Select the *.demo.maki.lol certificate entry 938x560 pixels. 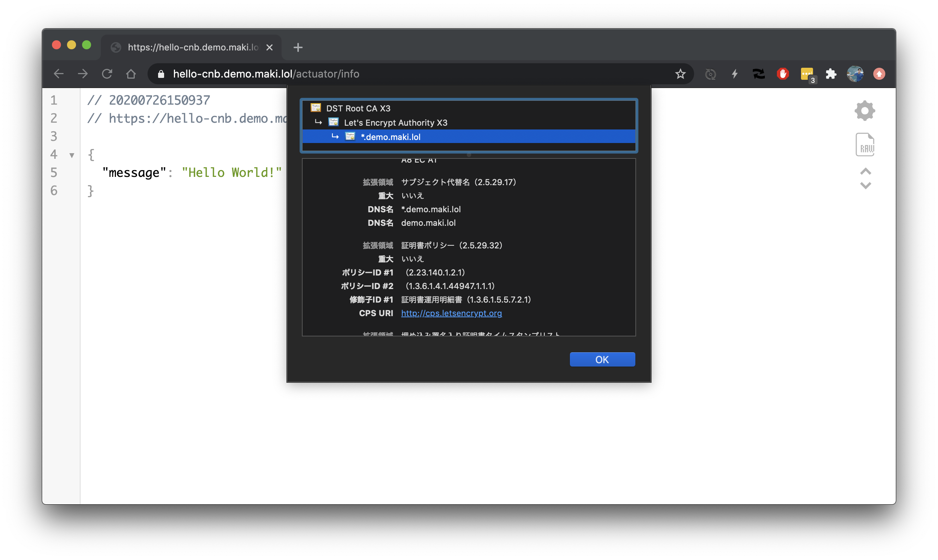point(390,137)
